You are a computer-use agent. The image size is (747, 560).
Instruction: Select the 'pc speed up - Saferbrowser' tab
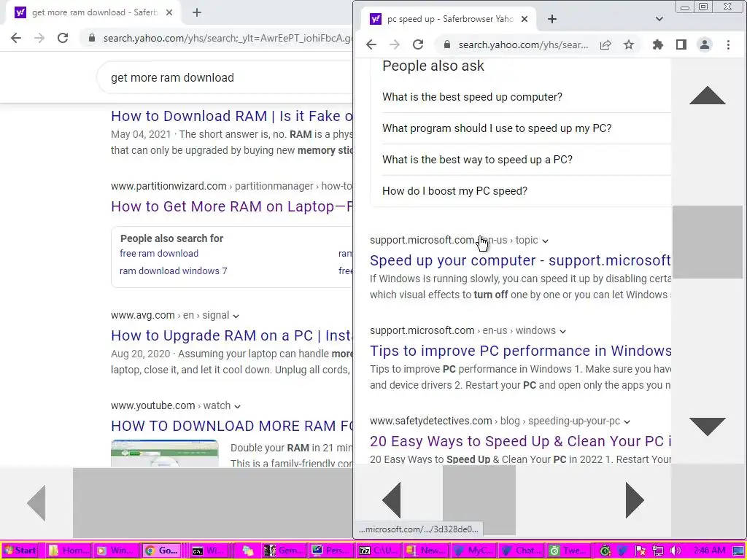point(449,19)
